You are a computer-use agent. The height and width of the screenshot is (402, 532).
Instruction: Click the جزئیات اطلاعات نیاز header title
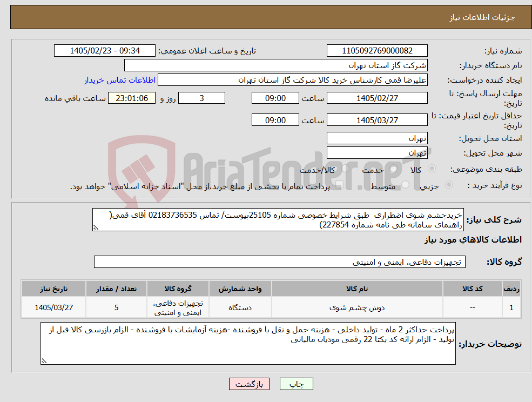(x=482, y=17)
